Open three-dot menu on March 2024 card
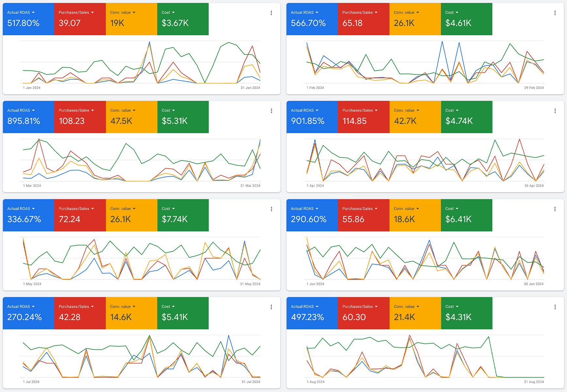This screenshot has width=567, height=392. pyautogui.click(x=271, y=111)
